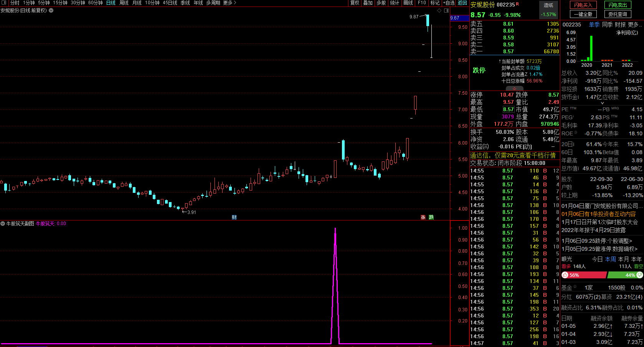This screenshot has height=347, width=644.
Task: Click the green 跌 marker icon at the chart bottom
Action: coord(431,217)
